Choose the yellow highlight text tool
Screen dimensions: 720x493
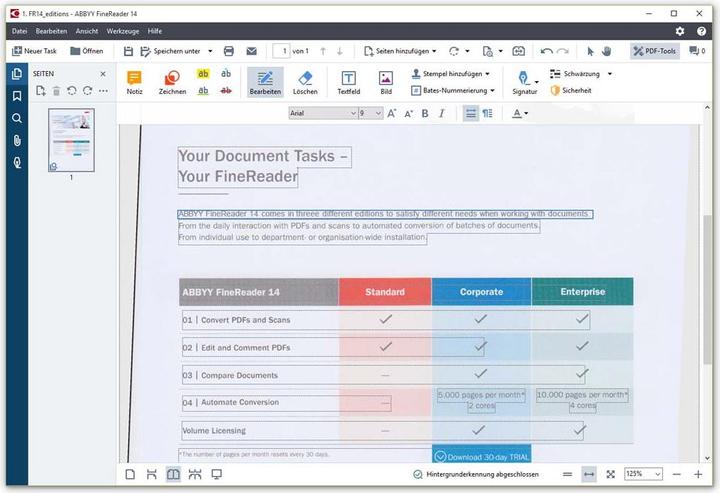click(203, 73)
